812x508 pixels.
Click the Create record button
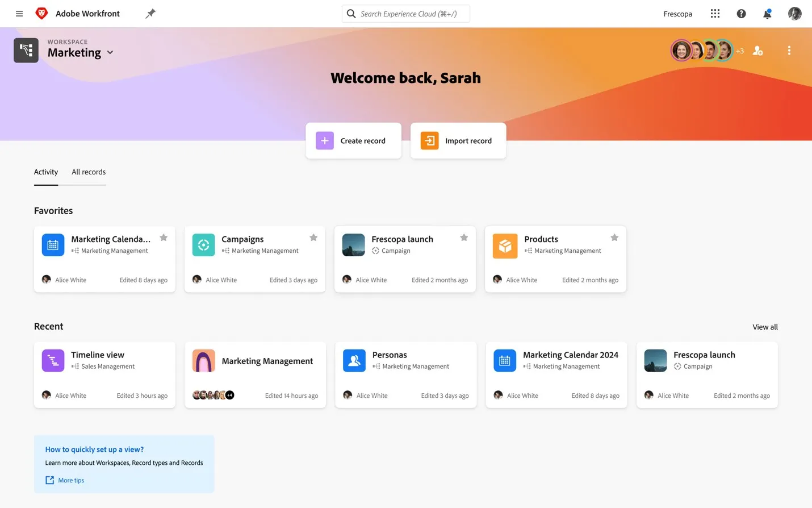pyautogui.click(x=353, y=140)
